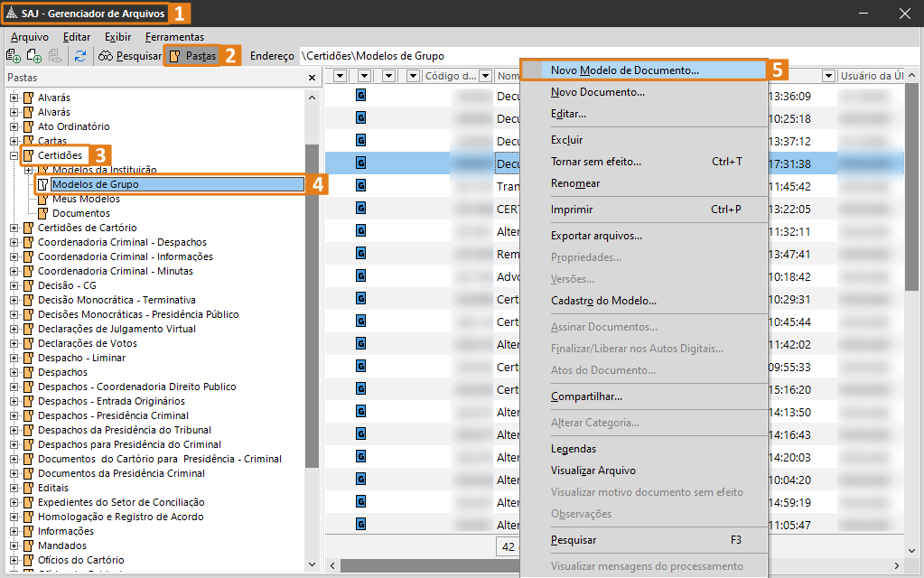This screenshot has width=924, height=578.
Task: Click the file list horizontal scroll right arrow
Action: click(x=897, y=565)
